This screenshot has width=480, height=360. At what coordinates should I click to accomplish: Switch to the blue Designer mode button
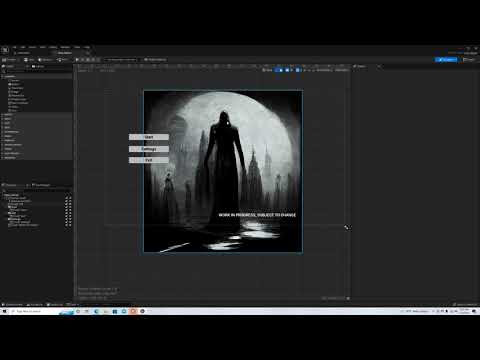446,60
